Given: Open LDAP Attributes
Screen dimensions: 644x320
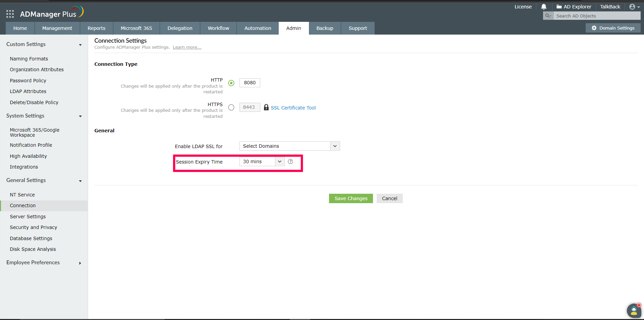Looking at the screenshot, I should tap(28, 91).
